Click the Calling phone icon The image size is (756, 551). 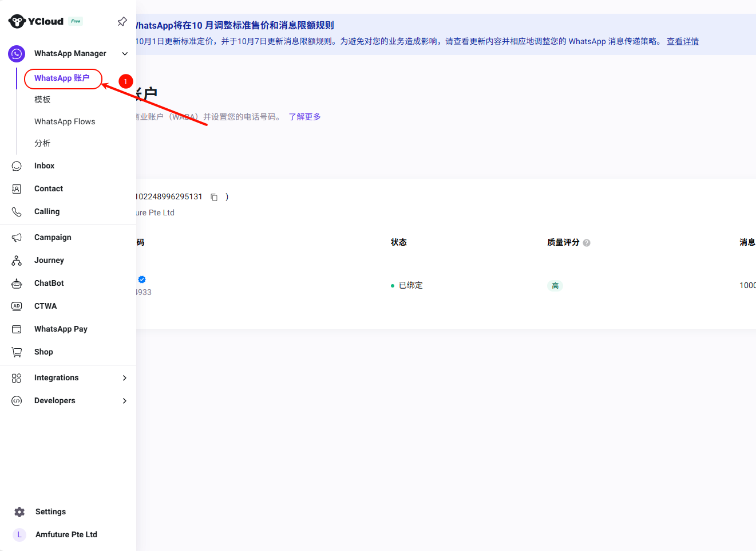17,212
